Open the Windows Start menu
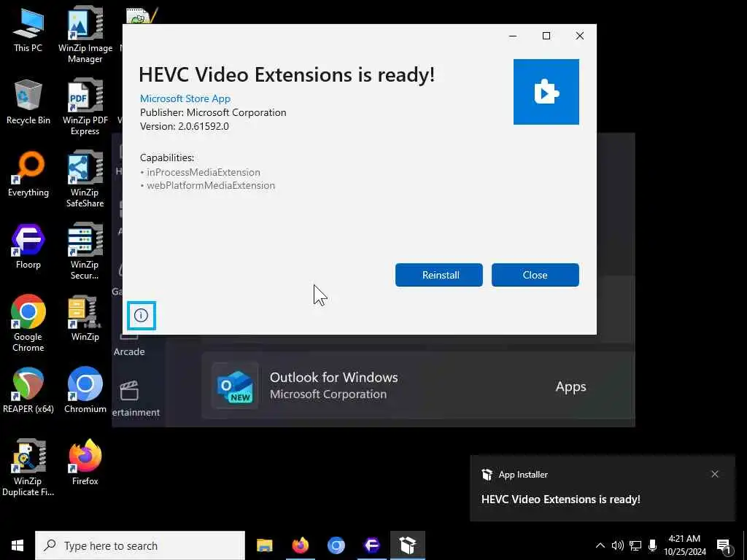Screen dimensions: 747x560 18,545
